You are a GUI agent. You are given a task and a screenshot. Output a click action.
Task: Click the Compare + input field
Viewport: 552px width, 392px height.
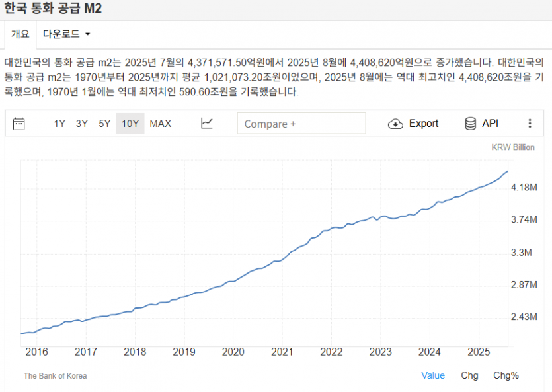301,124
